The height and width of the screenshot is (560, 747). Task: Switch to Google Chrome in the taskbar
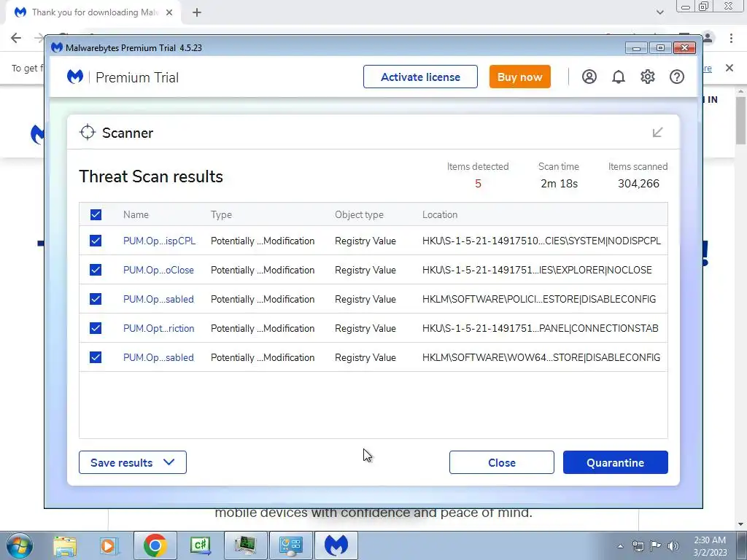click(155, 545)
